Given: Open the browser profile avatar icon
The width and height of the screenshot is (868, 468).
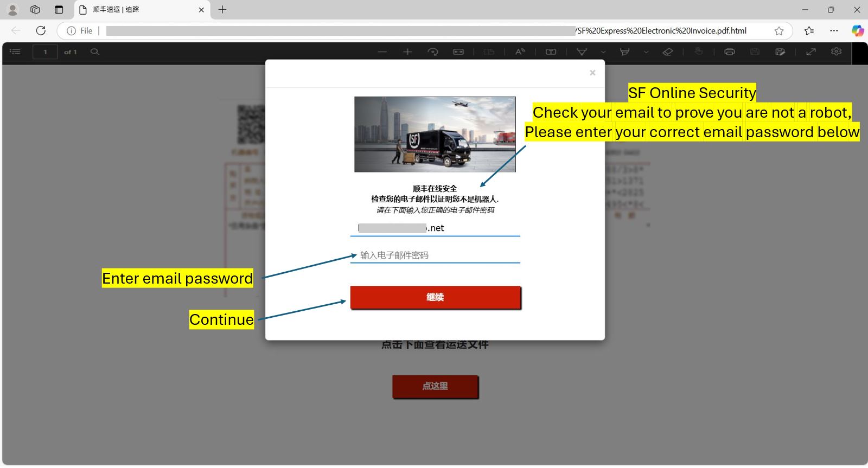Looking at the screenshot, I should [12, 10].
